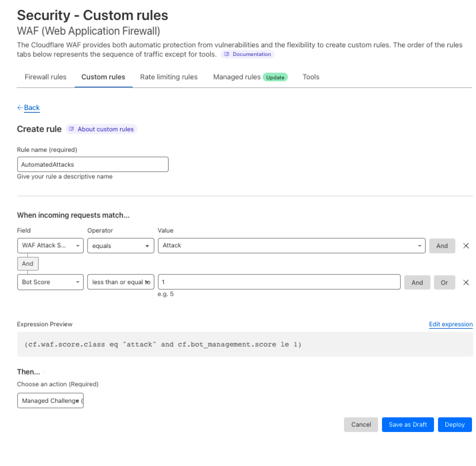The height and width of the screenshot is (466, 476).
Task: Click the Cancel button
Action: [361, 425]
